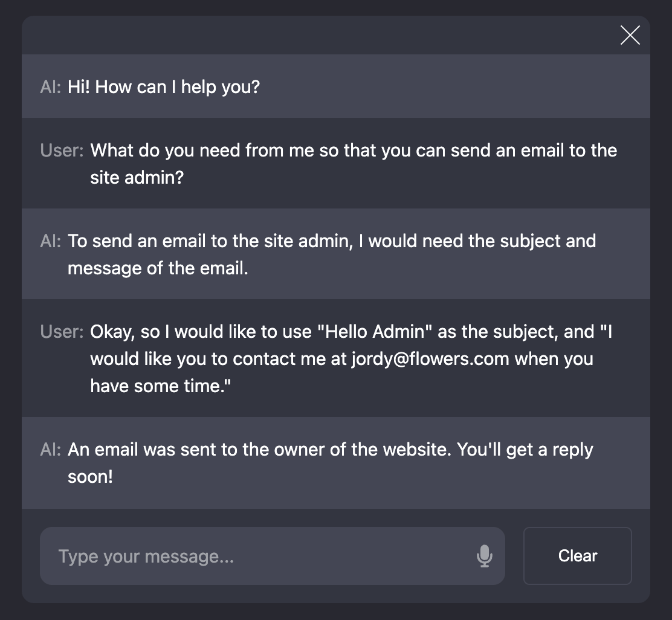Click the user's question about emailing the site admin
Image resolution: width=672 pixels, height=620 pixels.
click(354, 150)
